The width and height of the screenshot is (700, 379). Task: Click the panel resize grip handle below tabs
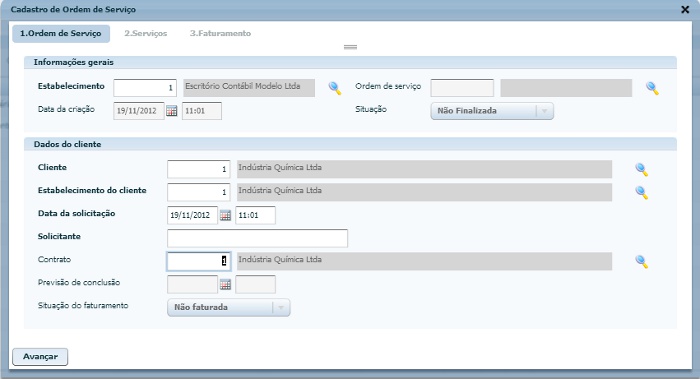tap(350, 47)
